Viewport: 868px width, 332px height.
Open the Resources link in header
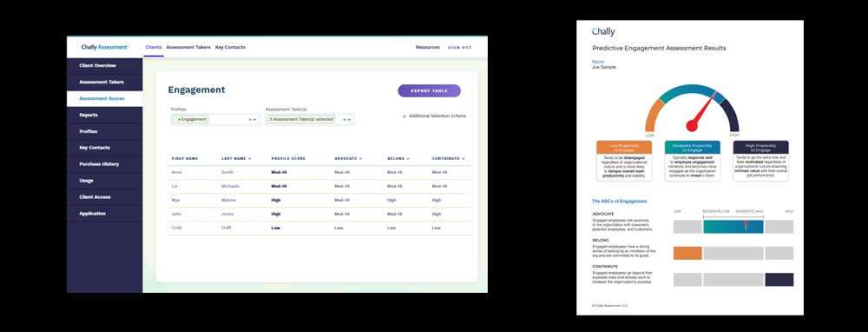coord(427,48)
